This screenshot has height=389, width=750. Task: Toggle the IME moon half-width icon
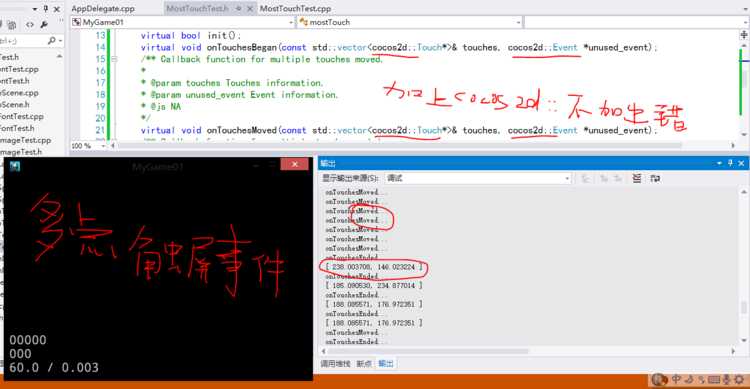click(x=690, y=380)
